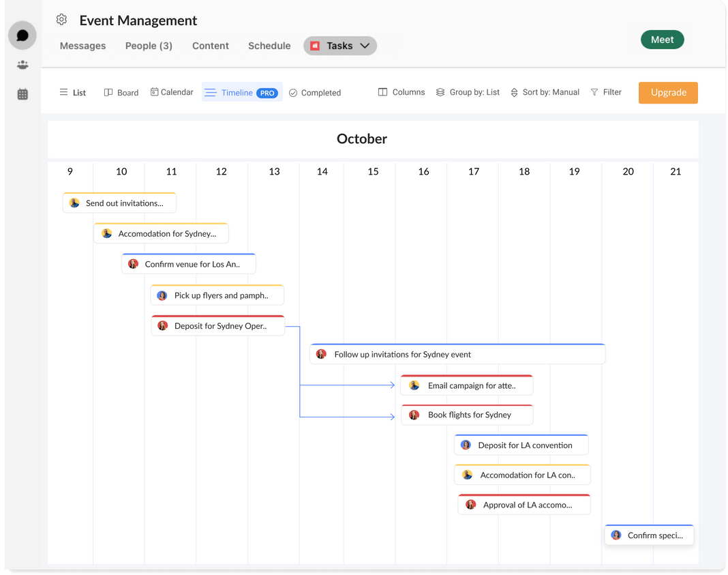This screenshot has width=728, height=575.
Task: Open project settings via the gear icon
Action: tap(61, 20)
